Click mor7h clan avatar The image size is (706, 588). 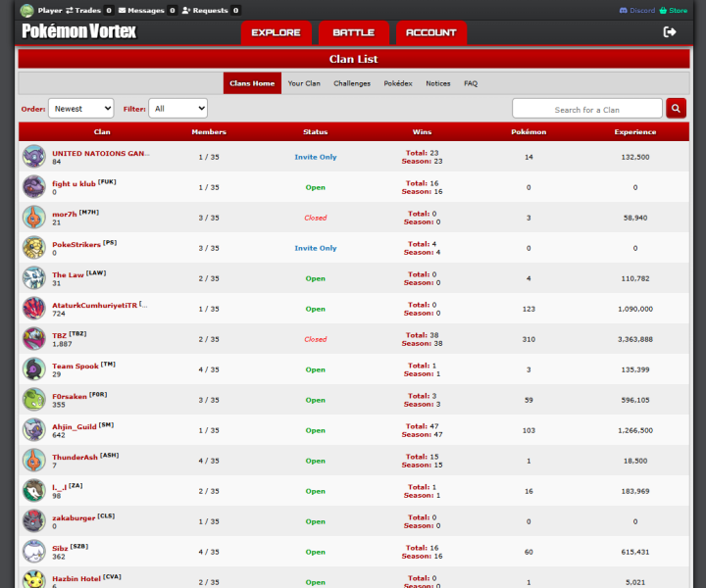[34, 217]
